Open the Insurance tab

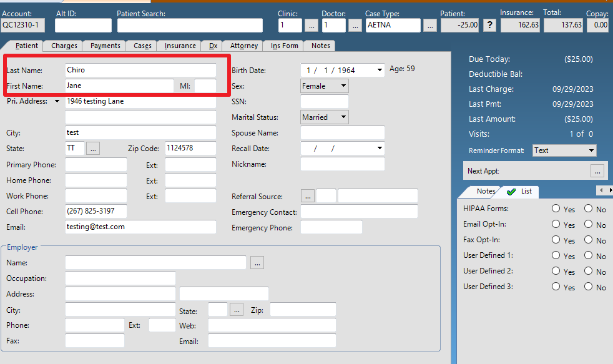coord(180,46)
